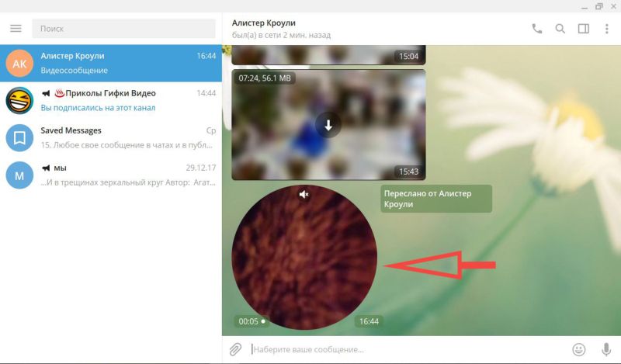Click the Видеосообщение preview text
The height and width of the screenshot is (364, 621).
74,71
